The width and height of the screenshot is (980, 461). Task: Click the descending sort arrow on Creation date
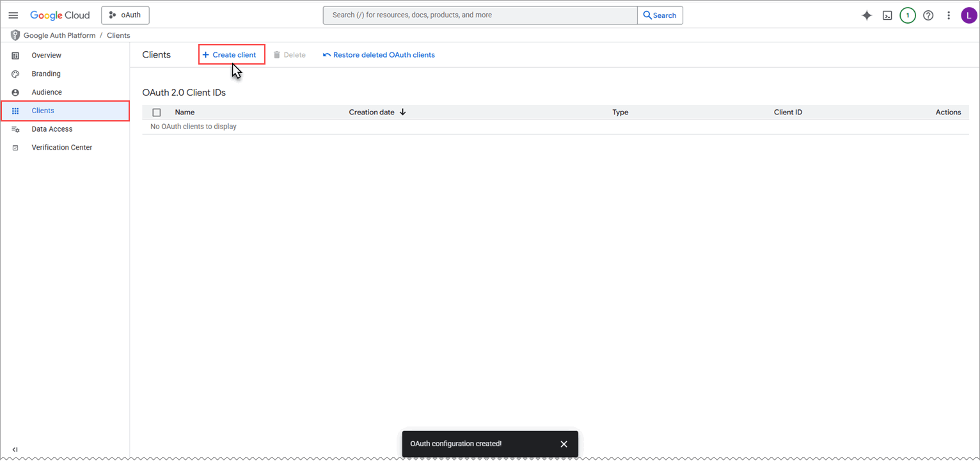point(402,113)
